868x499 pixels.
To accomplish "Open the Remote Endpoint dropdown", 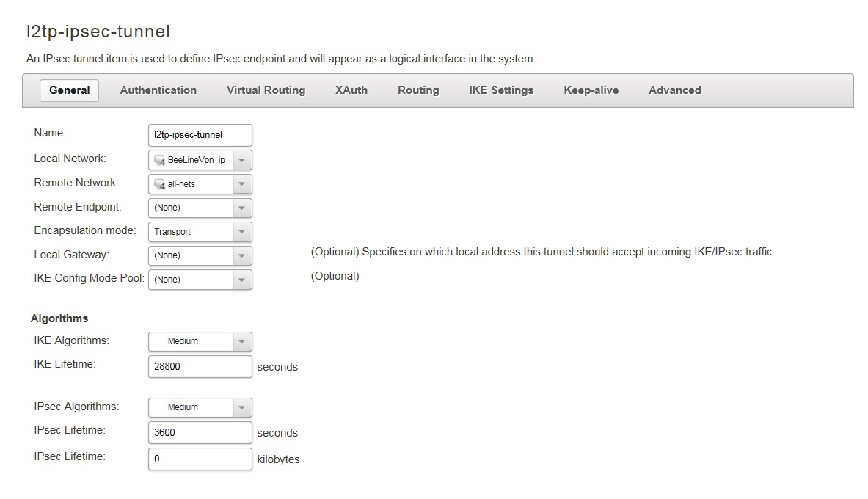I will point(242,208).
